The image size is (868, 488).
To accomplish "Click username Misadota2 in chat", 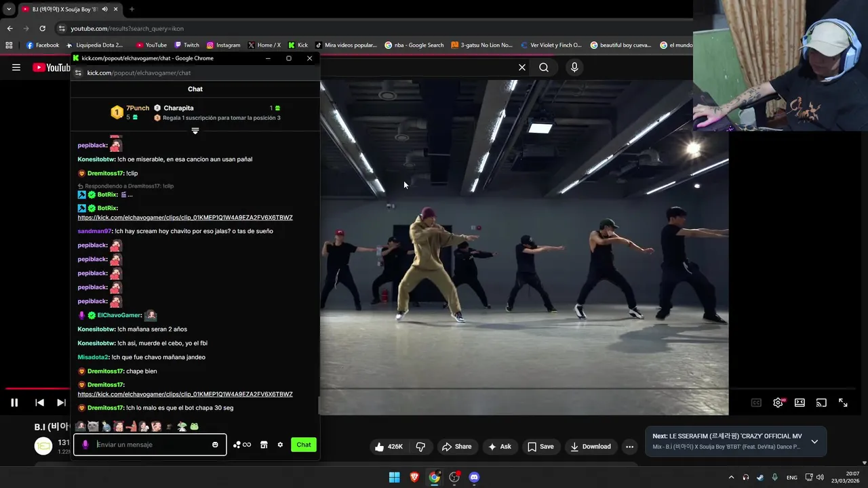I will pos(93,357).
